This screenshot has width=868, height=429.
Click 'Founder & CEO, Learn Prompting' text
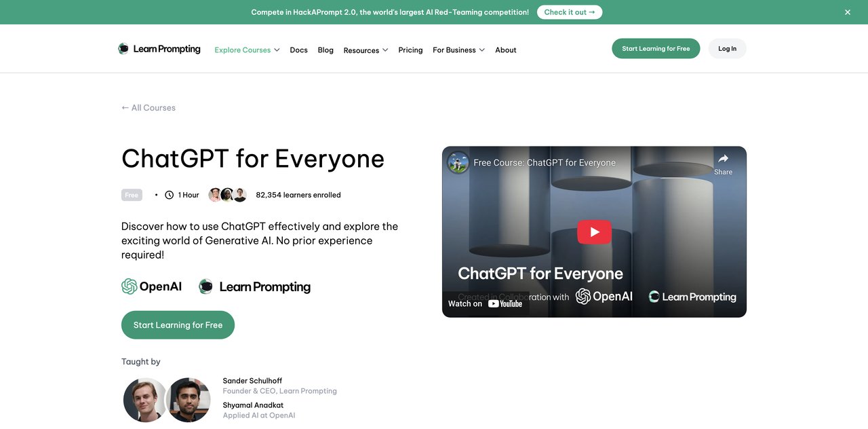(279, 391)
